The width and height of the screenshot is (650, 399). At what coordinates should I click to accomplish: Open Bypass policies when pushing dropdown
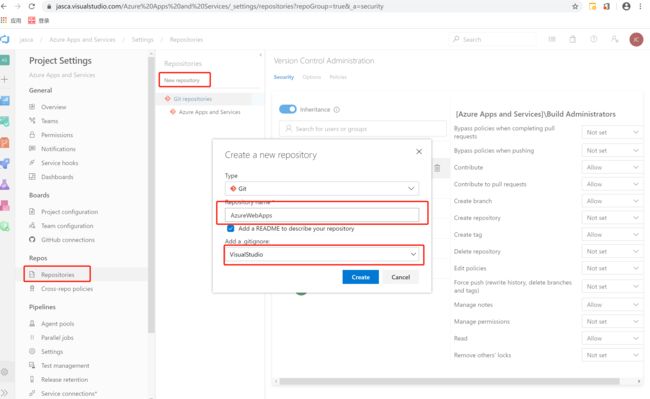click(612, 150)
